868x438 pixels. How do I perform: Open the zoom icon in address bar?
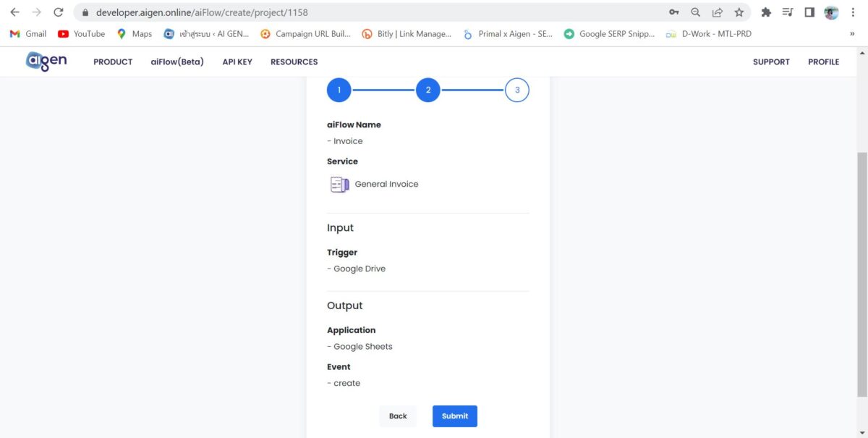696,12
